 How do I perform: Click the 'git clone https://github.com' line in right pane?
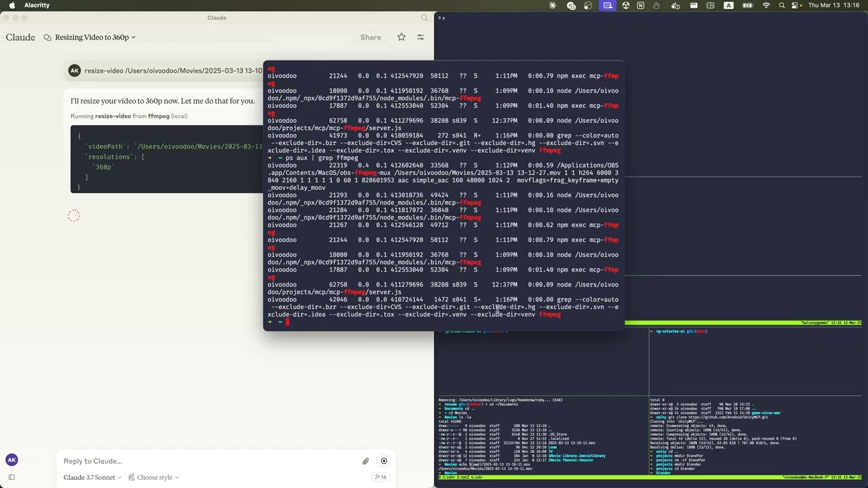pyautogui.click(x=708, y=418)
